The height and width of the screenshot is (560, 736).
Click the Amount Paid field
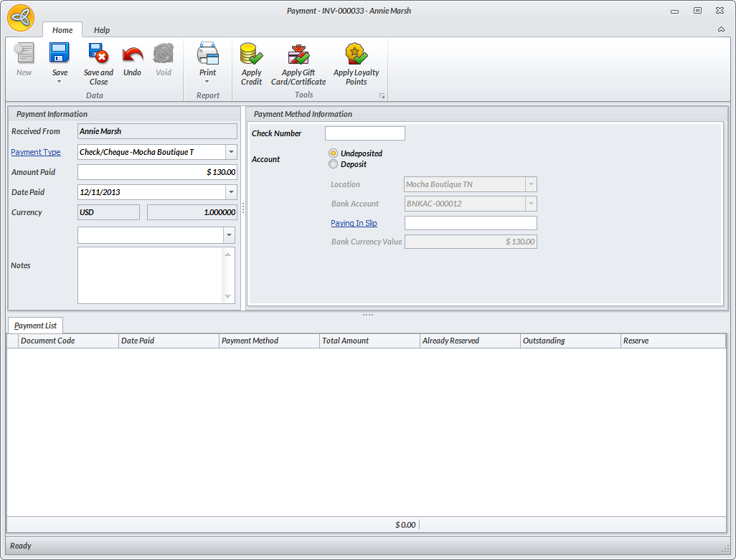point(156,172)
